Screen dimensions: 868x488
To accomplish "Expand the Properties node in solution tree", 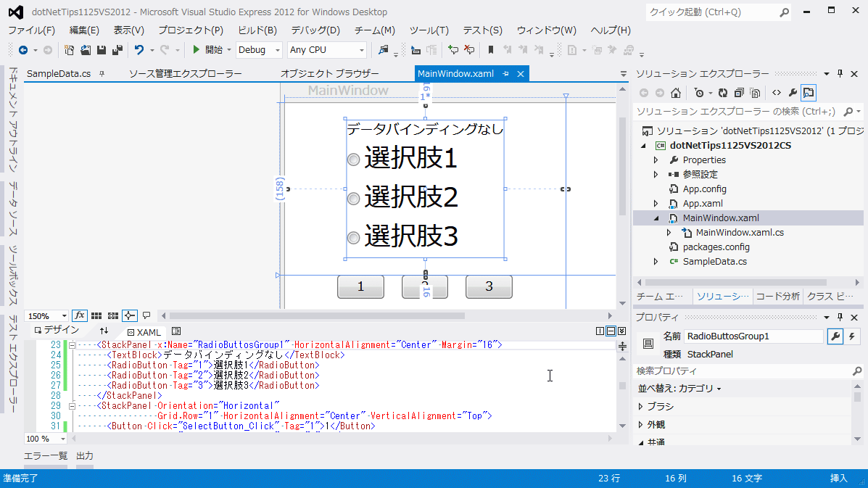I will [656, 160].
